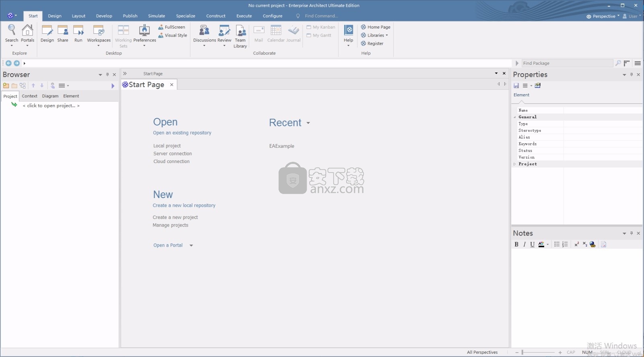Click '< click to open project... >' in Browser
This screenshot has width=644, height=357.
coord(51,106)
